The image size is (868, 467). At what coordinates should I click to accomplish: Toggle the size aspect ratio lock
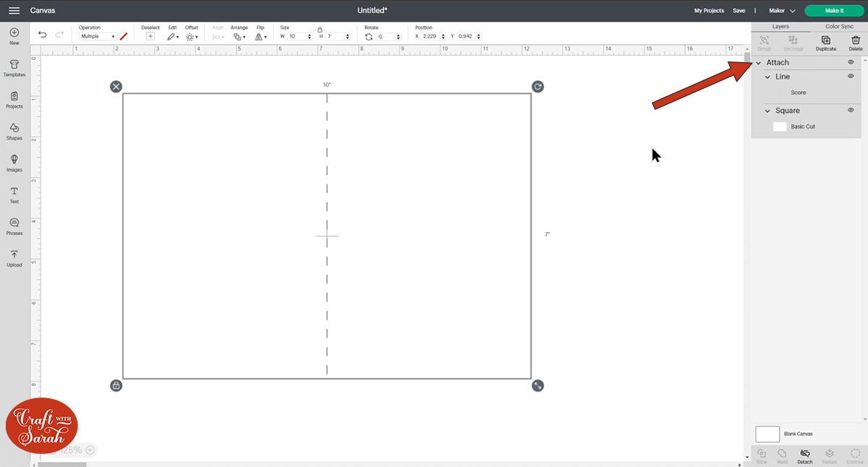pos(319,30)
